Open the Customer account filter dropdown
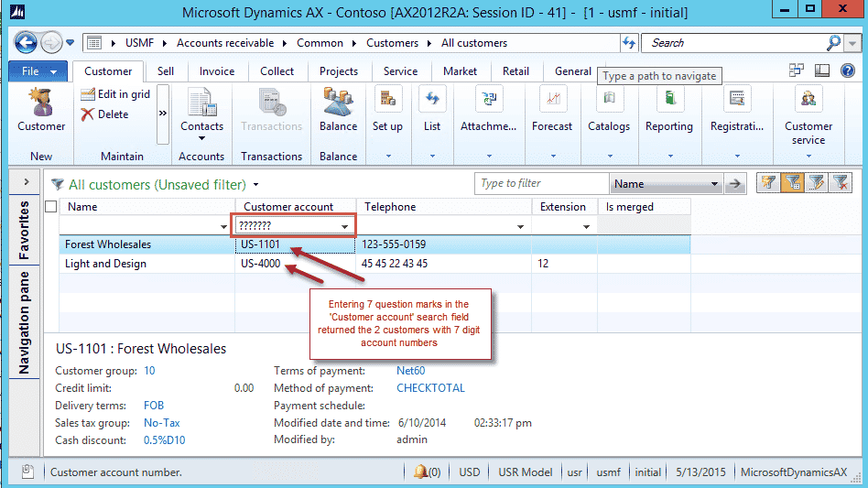 [344, 226]
